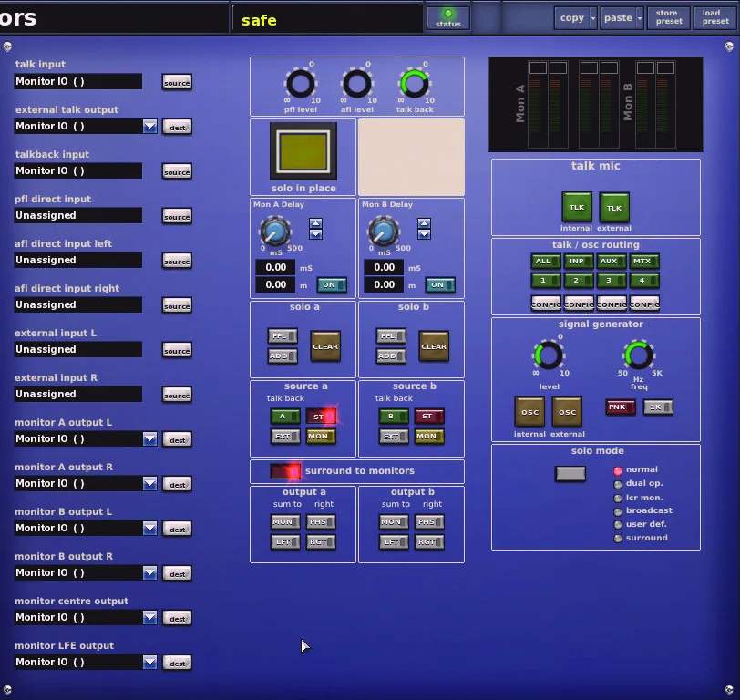The height and width of the screenshot is (700, 740).
Task: Decrease Mon B Delay with down arrow
Action: [x=425, y=233]
